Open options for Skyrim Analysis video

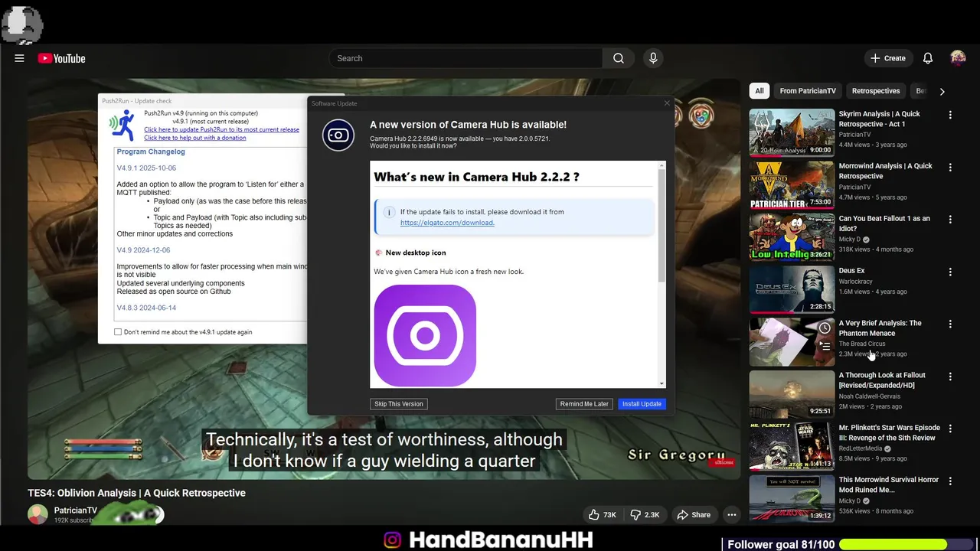pos(950,115)
